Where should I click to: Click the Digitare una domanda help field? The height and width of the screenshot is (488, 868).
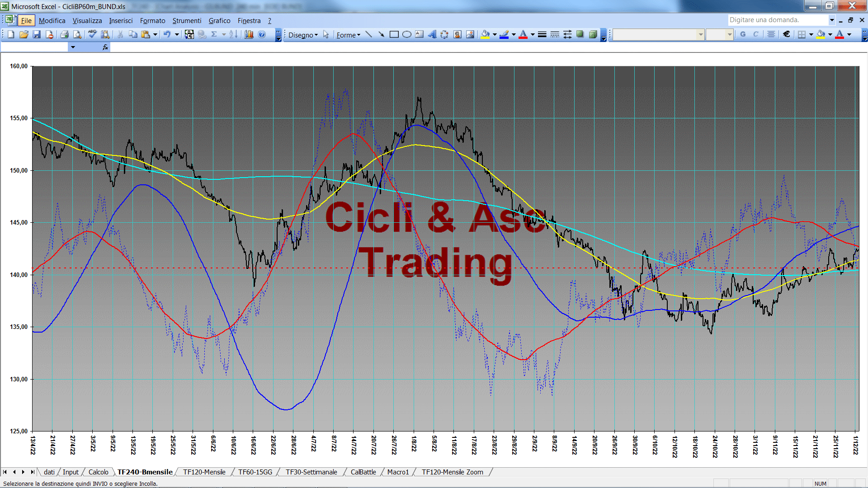click(778, 20)
